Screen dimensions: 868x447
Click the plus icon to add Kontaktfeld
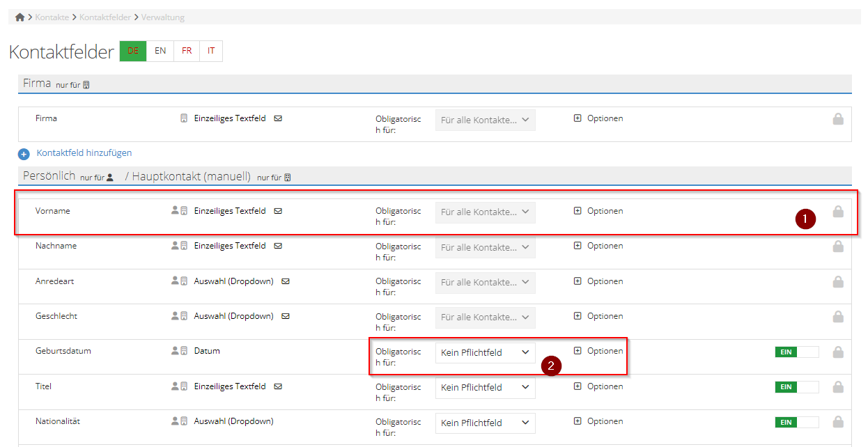tap(24, 154)
